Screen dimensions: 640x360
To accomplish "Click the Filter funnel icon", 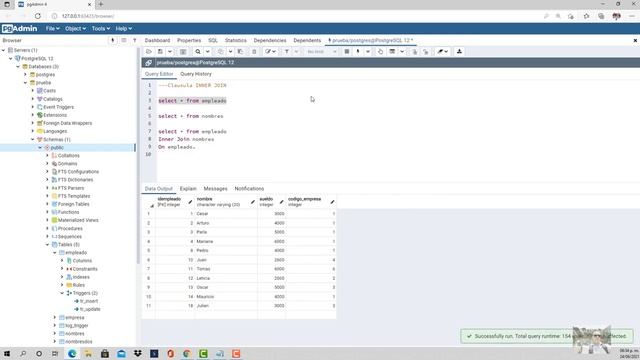I will (x=287, y=51).
